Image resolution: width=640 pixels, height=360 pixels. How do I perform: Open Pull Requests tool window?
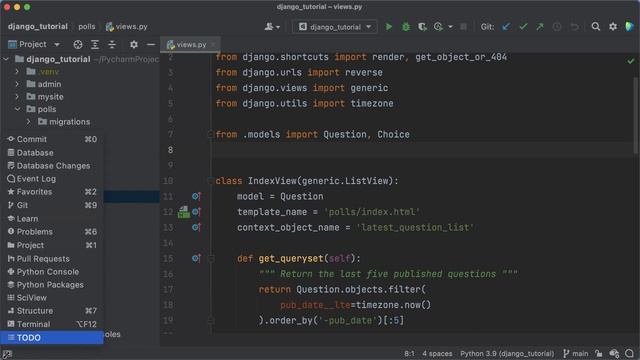52,259
